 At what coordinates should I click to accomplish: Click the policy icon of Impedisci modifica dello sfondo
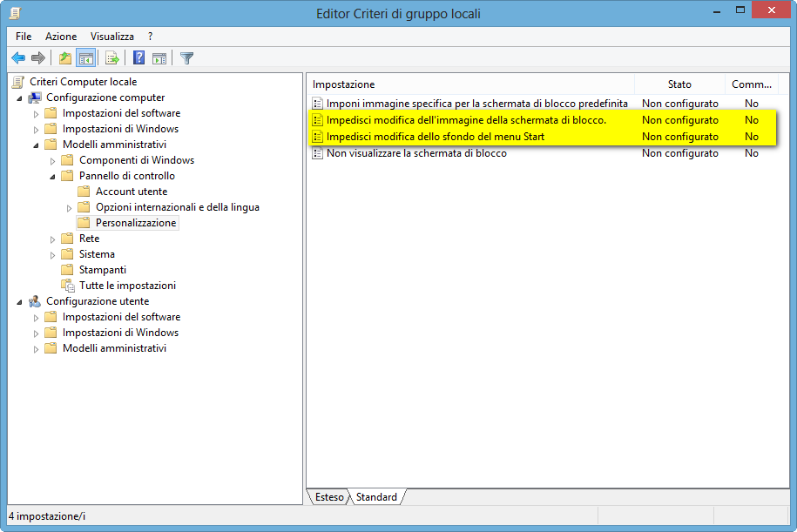318,137
